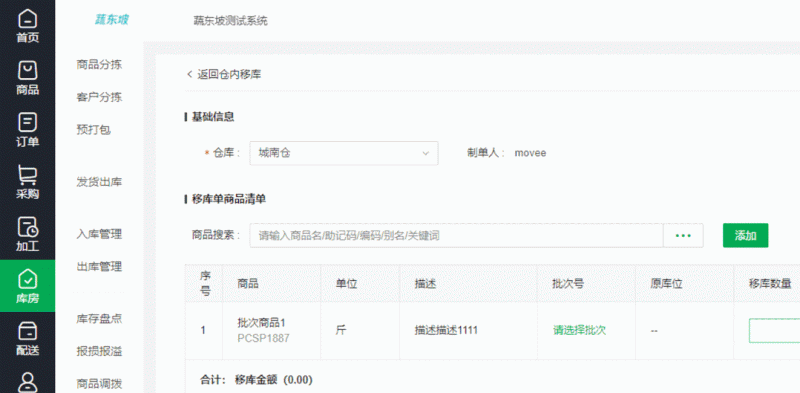Click the 斤 unit cell
Viewport: 800px width, 393px height.
[x=341, y=330]
